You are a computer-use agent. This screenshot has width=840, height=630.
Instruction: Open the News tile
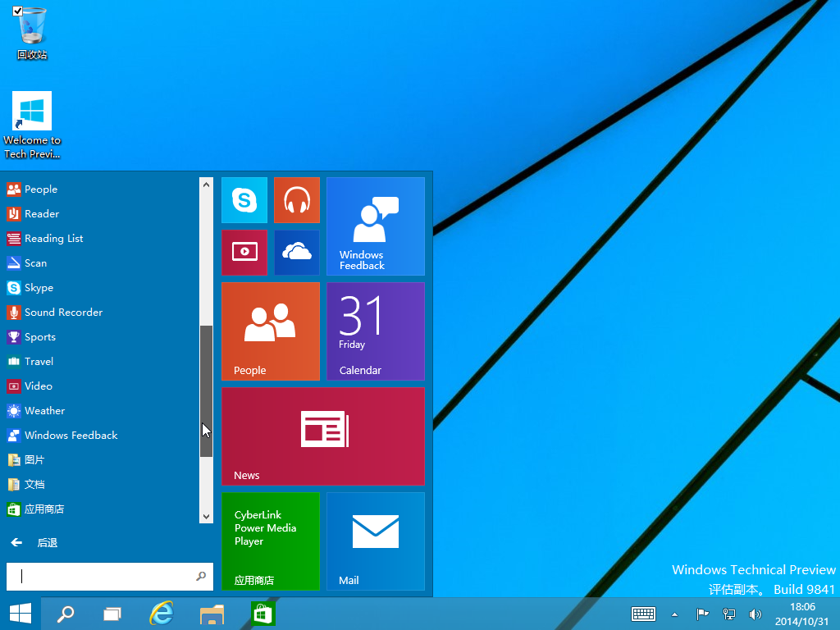point(323,436)
